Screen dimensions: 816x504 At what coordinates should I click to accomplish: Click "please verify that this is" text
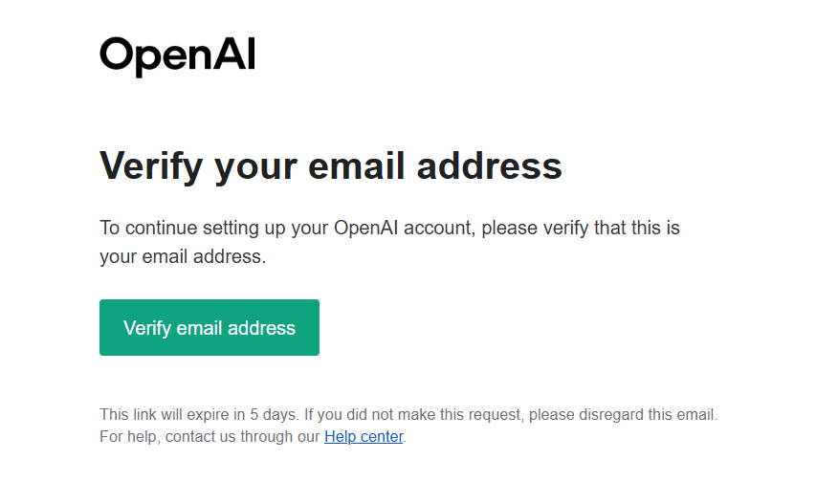tap(581, 228)
